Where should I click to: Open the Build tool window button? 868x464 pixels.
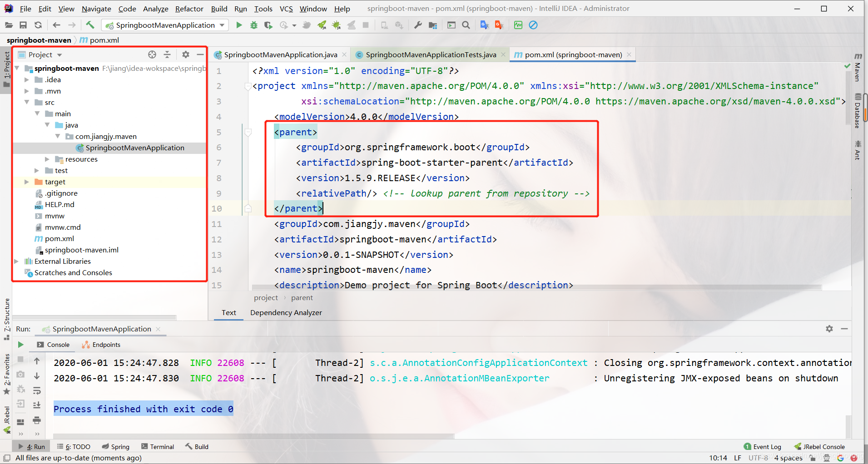(197, 447)
